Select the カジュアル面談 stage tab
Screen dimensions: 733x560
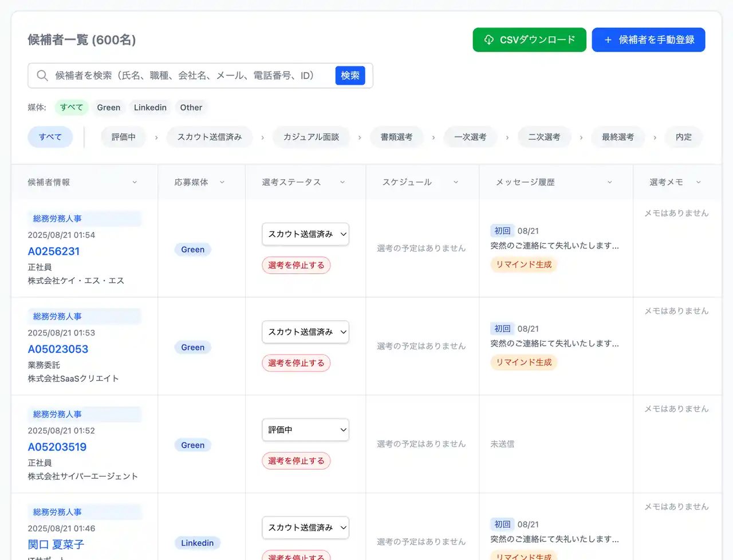click(x=311, y=137)
